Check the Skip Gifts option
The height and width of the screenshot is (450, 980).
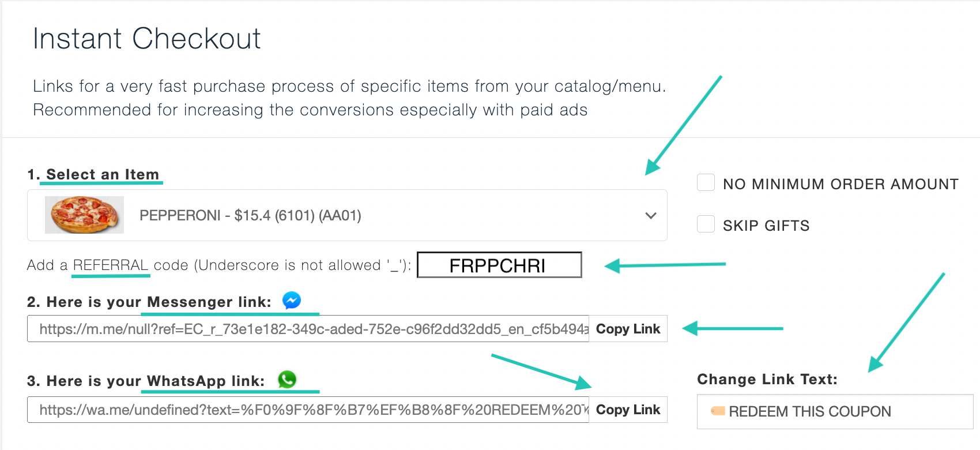coord(706,224)
